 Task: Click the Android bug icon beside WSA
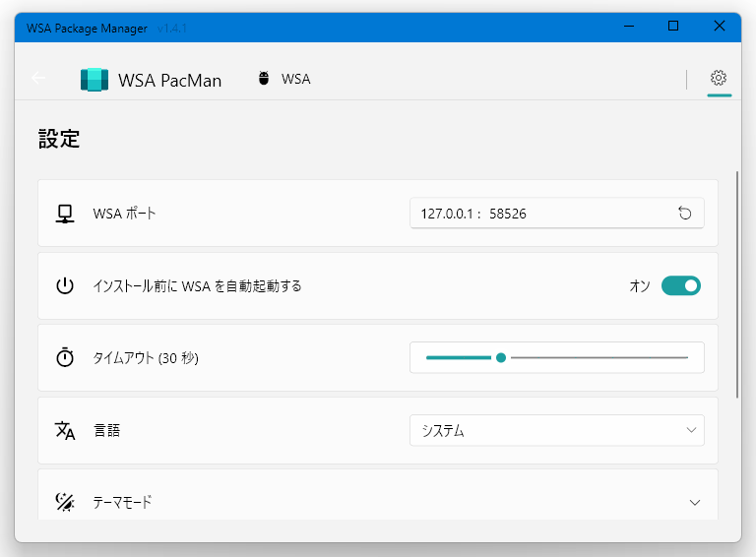(x=264, y=78)
